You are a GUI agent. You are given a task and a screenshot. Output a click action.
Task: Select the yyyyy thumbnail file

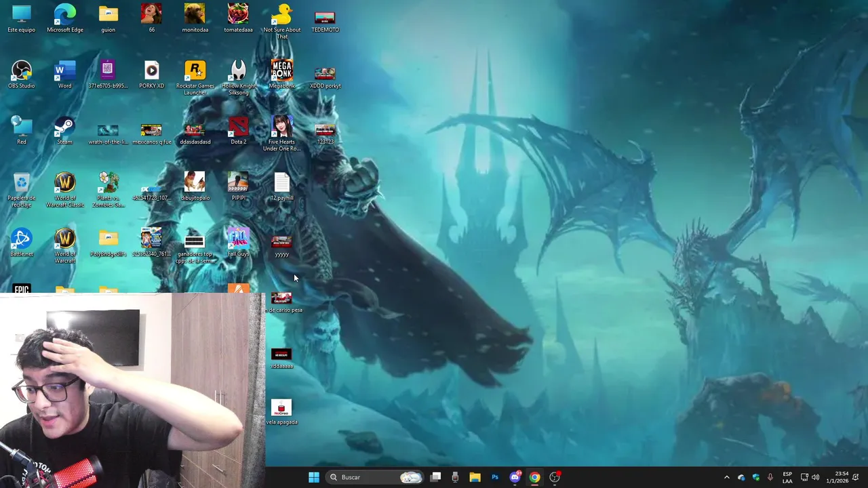pyautogui.click(x=281, y=246)
